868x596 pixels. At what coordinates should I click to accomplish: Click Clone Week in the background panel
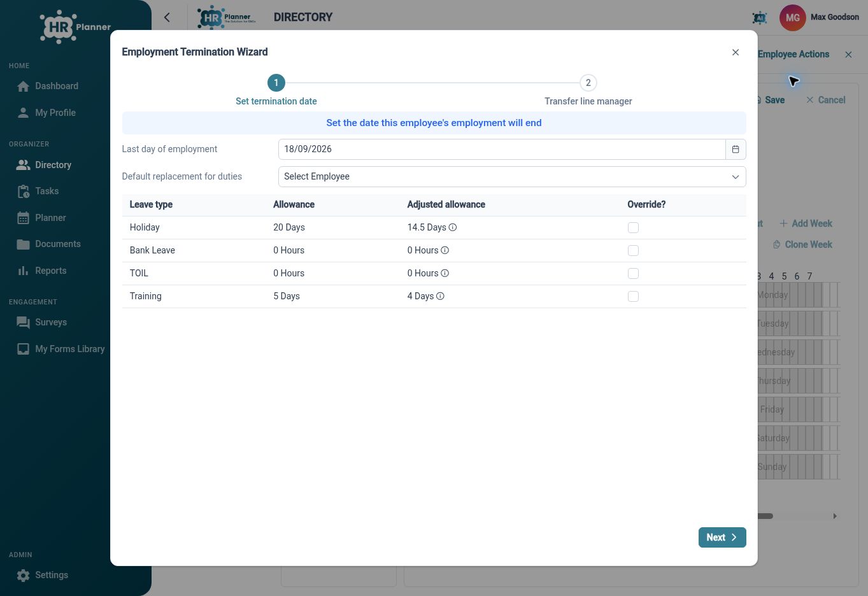point(802,245)
